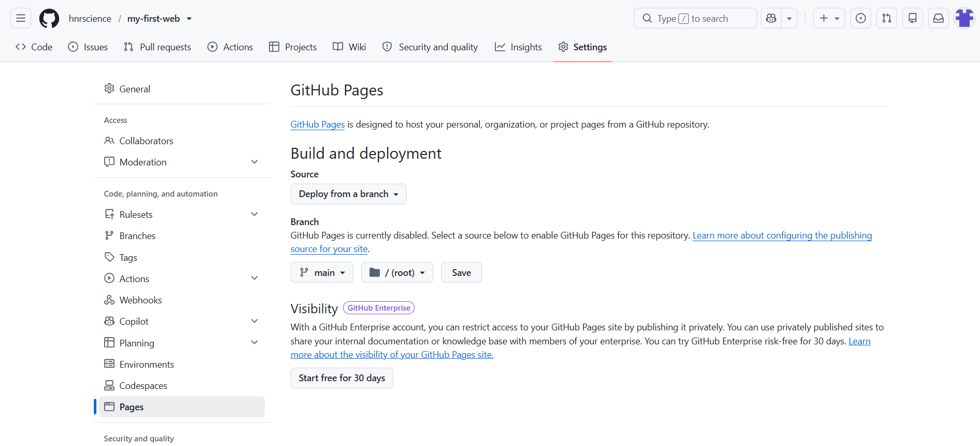The width and height of the screenshot is (980, 446).
Task: Open the Copilot dropdown arrow in header
Action: [x=789, y=18]
